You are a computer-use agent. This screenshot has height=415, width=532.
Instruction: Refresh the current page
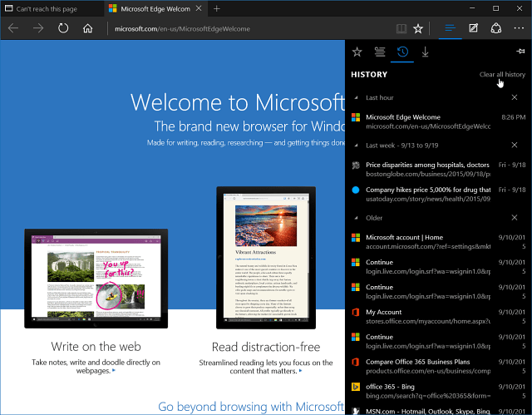click(63, 28)
